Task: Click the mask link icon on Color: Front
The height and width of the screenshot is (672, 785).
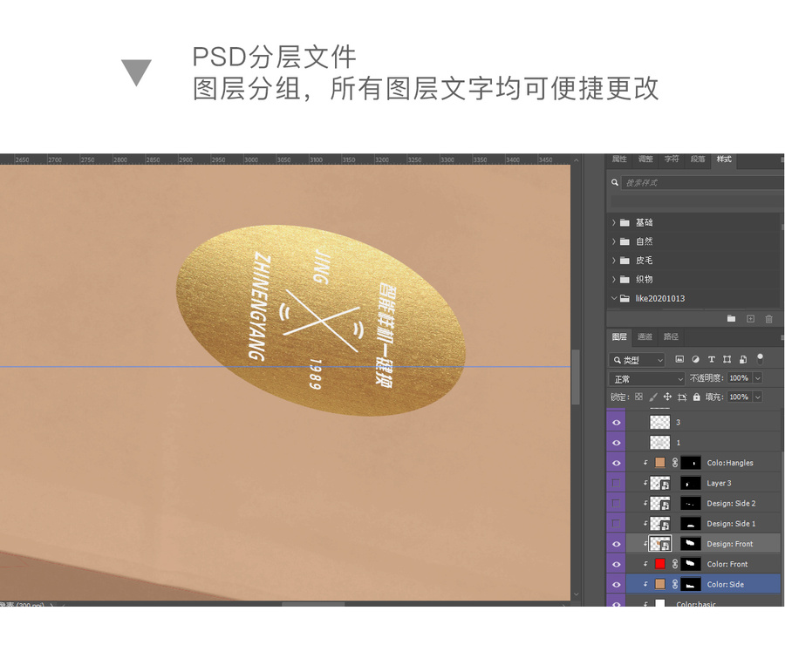Action: 675,564
